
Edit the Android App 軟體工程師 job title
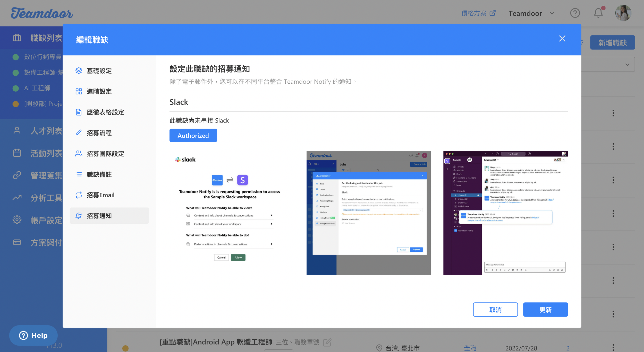327,342
